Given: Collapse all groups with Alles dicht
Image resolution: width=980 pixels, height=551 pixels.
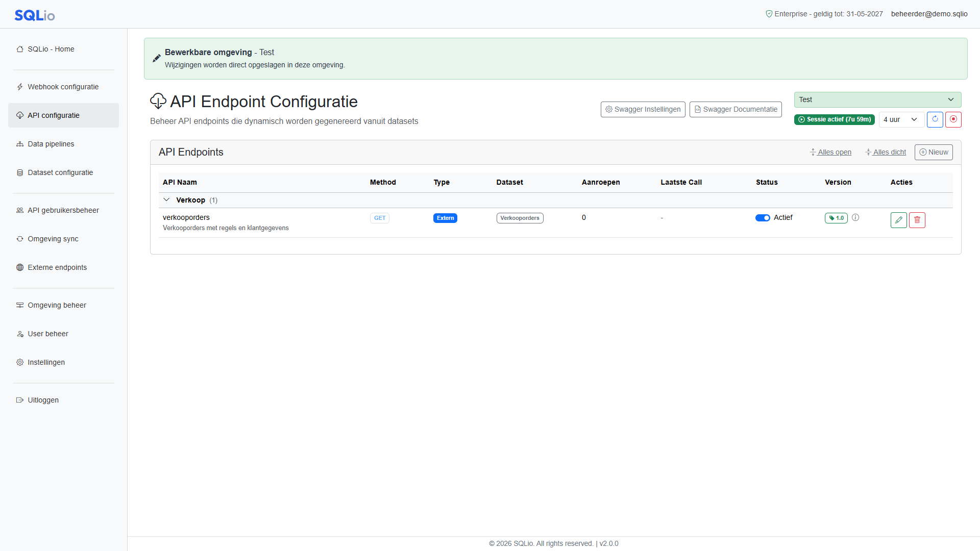Looking at the screenshot, I should [x=886, y=152].
